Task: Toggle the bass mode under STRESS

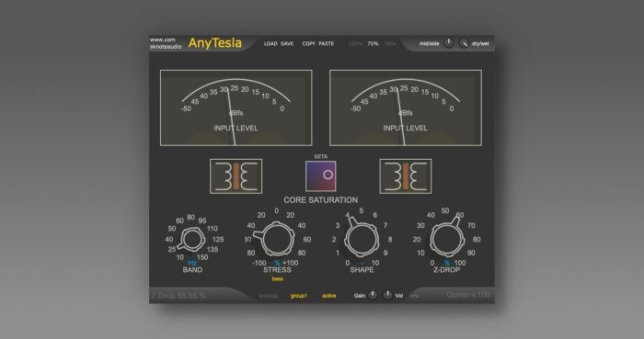Action: click(277, 278)
